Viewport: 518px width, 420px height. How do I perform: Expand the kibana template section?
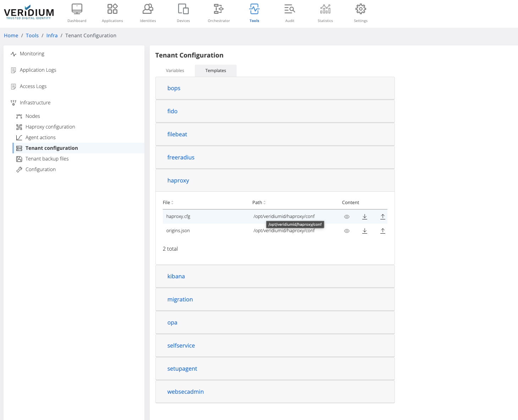pos(176,277)
